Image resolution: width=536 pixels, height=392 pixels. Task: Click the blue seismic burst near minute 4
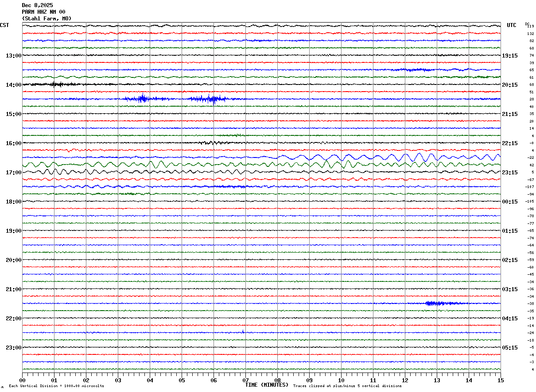142,99
